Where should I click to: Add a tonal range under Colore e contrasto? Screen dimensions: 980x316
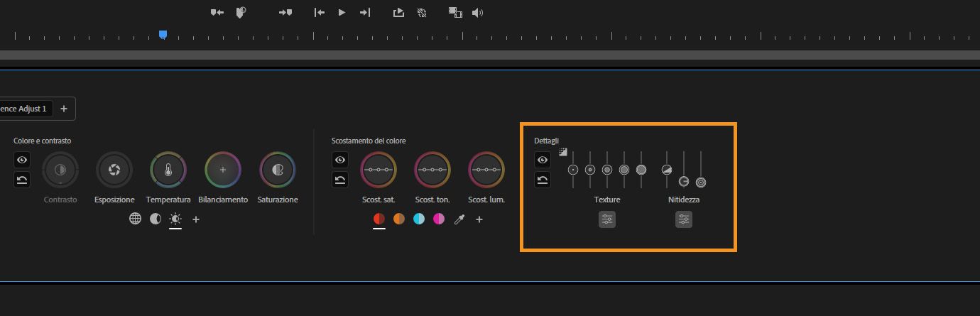196,219
